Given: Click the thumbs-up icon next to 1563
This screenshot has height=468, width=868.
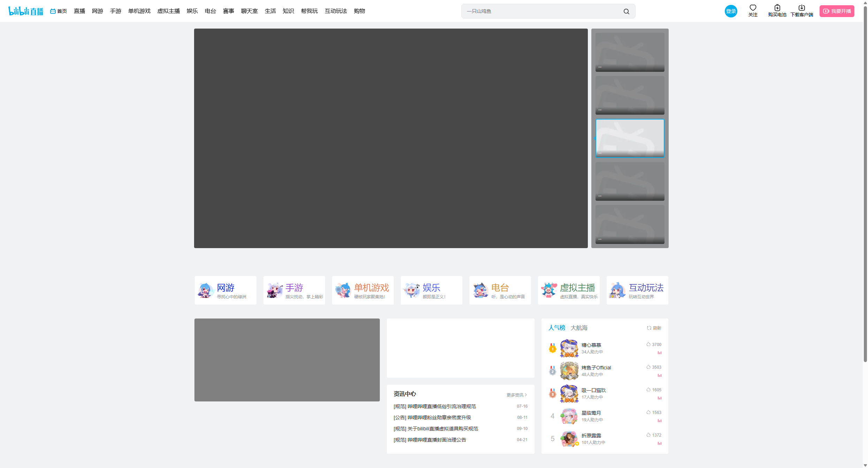Looking at the screenshot, I should click(648, 412).
